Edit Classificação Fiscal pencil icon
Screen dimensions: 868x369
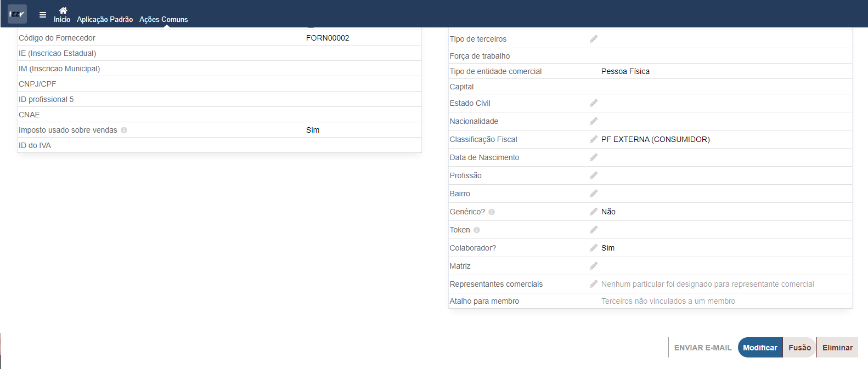(x=594, y=139)
